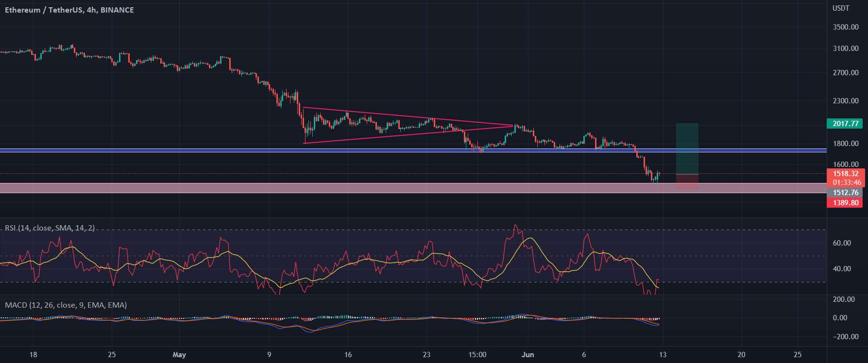This screenshot has width=868, height=363.
Task: Click the 2700.00 price axis value
Action: click(845, 73)
